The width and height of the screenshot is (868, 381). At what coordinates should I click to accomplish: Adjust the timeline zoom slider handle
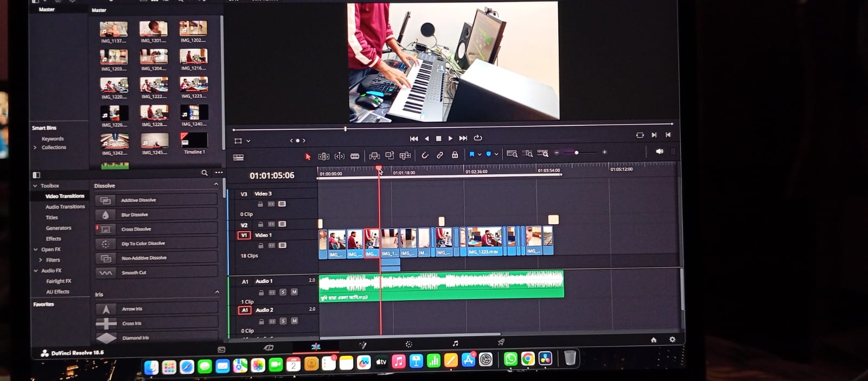pyautogui.click(x=576, y=153)
